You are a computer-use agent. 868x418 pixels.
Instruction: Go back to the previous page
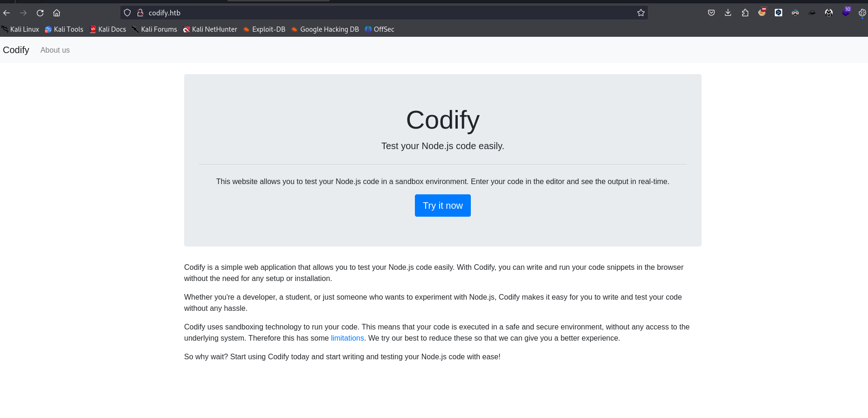[x=7, y=13]
